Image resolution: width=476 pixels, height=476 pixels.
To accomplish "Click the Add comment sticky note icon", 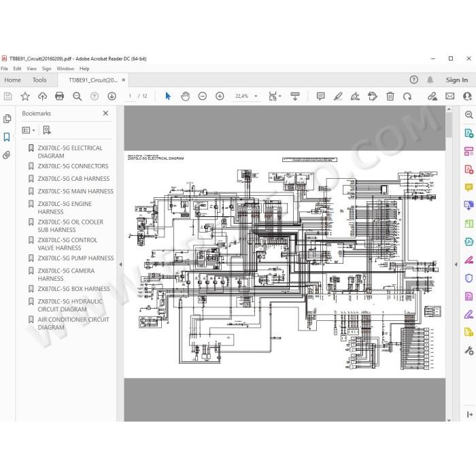I will click(320, 97).
